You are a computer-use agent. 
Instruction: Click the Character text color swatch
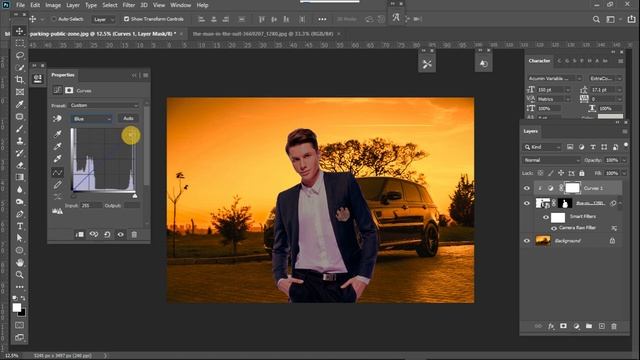(x=610, y=117)
